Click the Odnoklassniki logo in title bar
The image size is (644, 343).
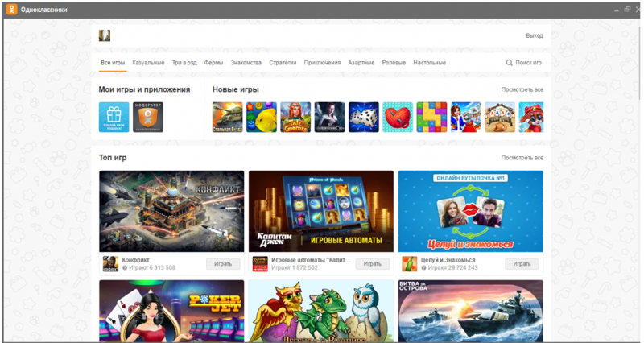point(11,9)
